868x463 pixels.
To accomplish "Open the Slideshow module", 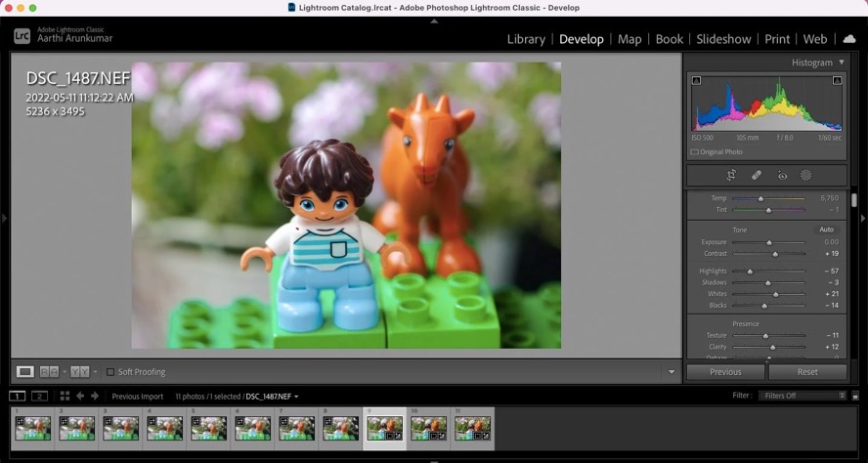I will (x=723, y=39).
